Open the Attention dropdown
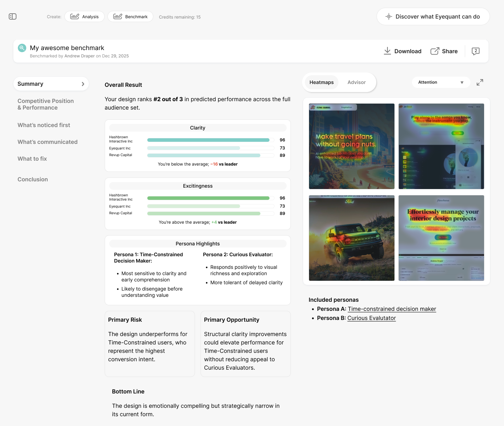Screen dimensions: 504x426 [441, 82]
